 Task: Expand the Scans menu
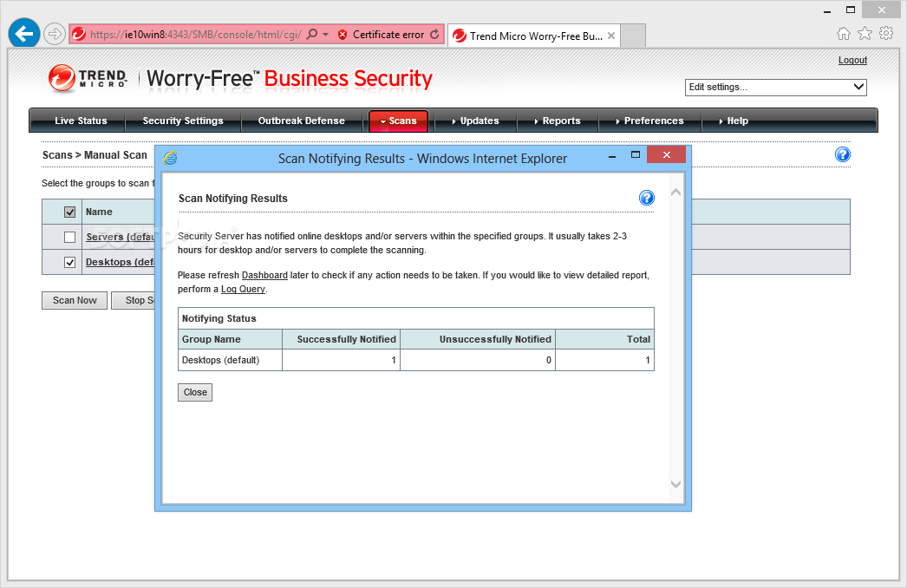point(398,121)
